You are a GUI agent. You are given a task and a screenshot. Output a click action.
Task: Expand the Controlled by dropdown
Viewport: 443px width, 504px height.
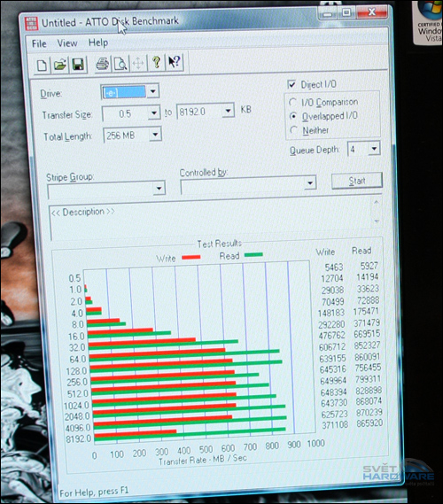310,183
